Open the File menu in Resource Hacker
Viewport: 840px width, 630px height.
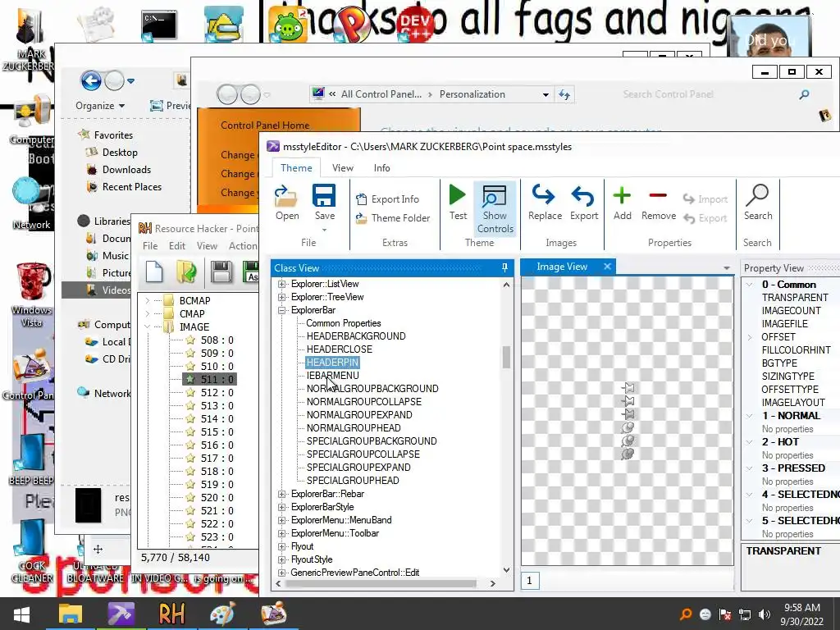tap(150, 246)
